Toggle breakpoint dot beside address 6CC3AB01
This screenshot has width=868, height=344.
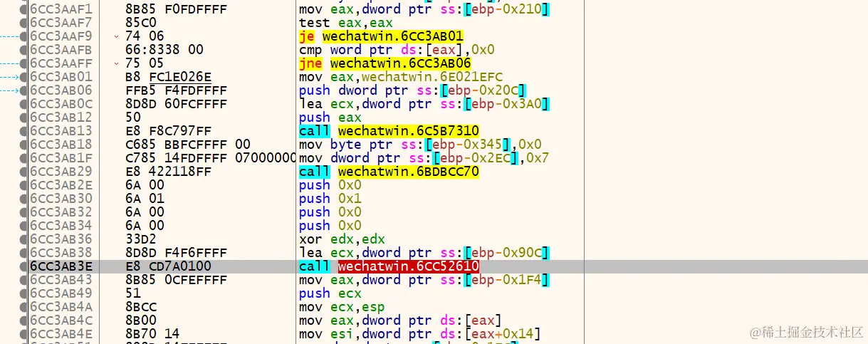pyautogui.click(x=25, y=77)
